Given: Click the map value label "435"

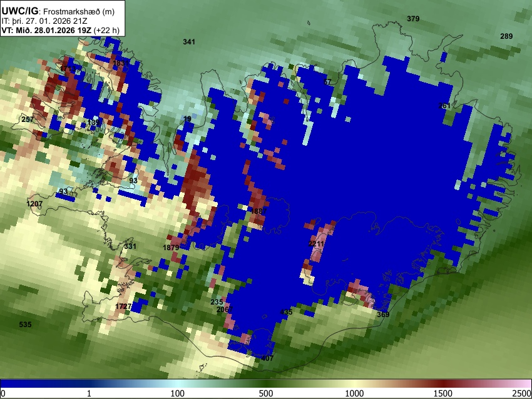Looking at the screenshot, I should click(x=286, y=312).
